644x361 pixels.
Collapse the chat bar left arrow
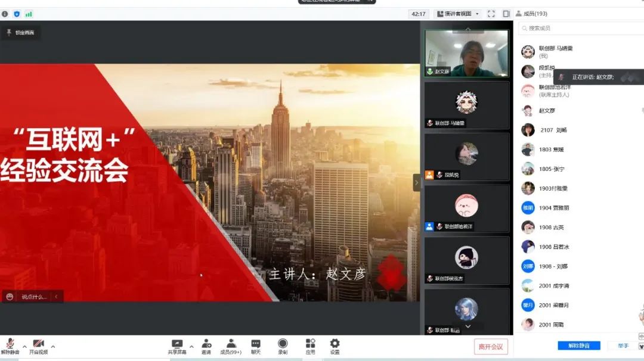coord(56,297)
